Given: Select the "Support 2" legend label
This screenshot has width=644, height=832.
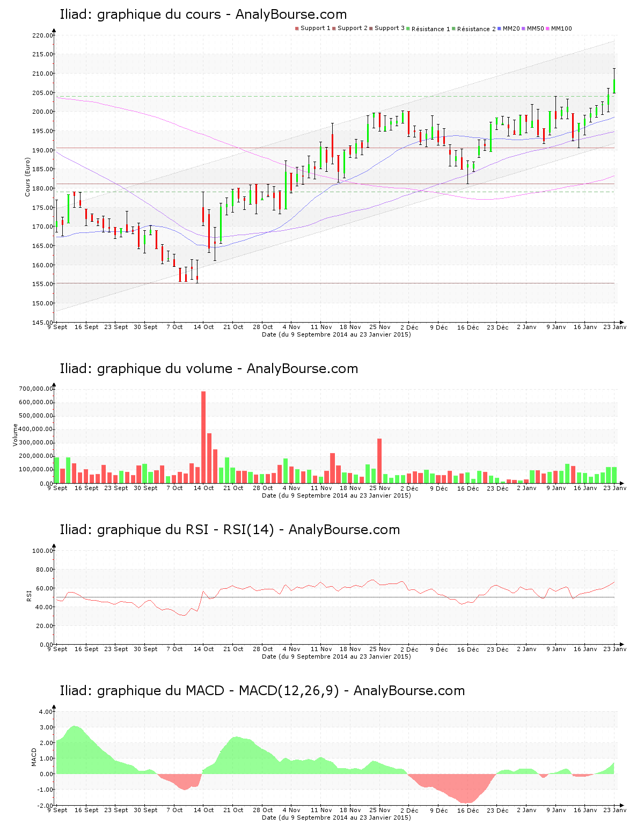Looking at the screenshot, I should coord(353,28).
